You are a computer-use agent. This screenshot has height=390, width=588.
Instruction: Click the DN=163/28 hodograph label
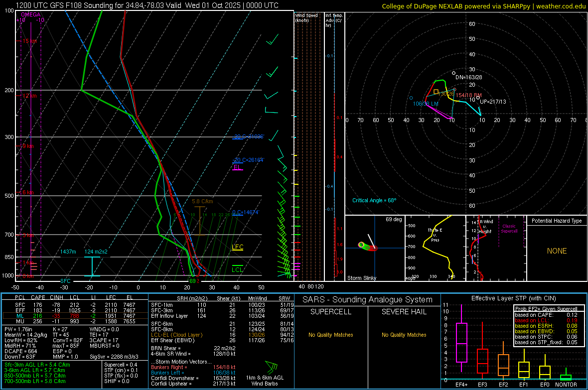point(469,77)
